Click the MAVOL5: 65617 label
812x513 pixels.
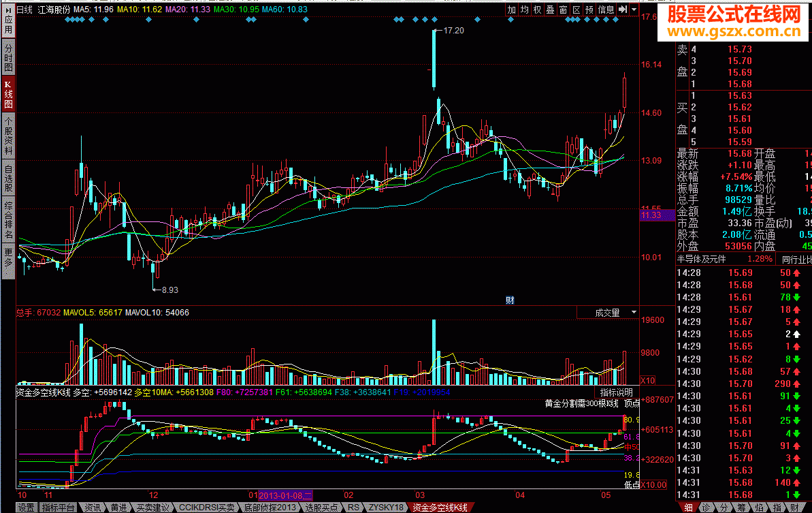pyautogui.click(x=92, y=313)
